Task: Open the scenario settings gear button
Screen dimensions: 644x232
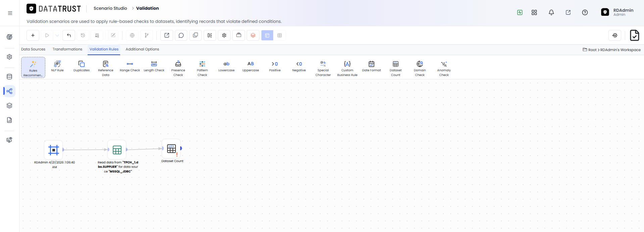Action: pyautogui.click(x=224, y=35)
